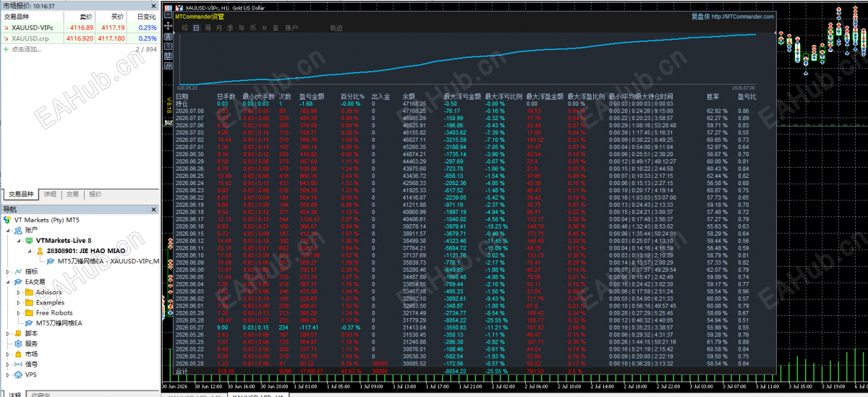The width and height of the screenshot is (868, 397).
Task: Click the overlapping windows icon on side toolbar
Action: pyautogui.click(x=168, y=66)
